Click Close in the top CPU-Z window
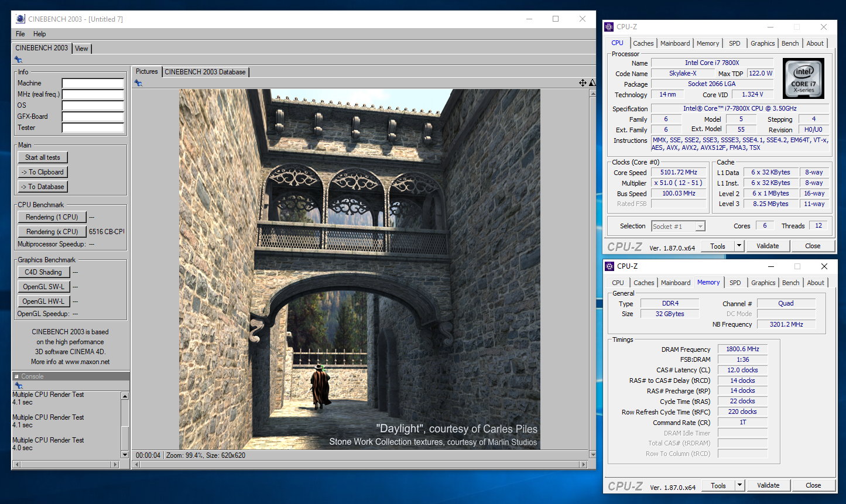Viewport: 846px width, 504px height. 813,246
